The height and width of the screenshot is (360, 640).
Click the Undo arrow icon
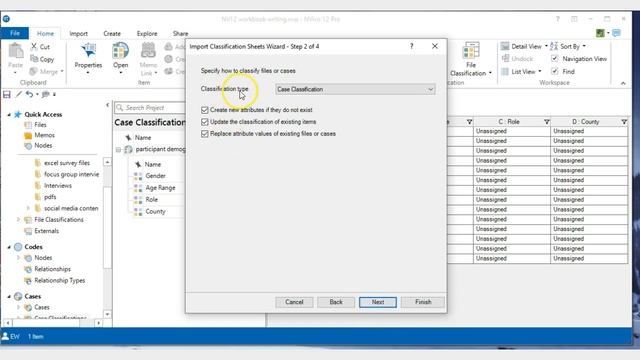pyautogui.click(x=29, y=95)
